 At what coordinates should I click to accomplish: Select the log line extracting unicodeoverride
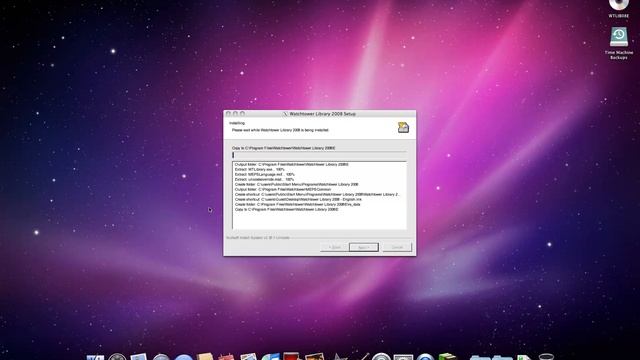pos(264,179)
